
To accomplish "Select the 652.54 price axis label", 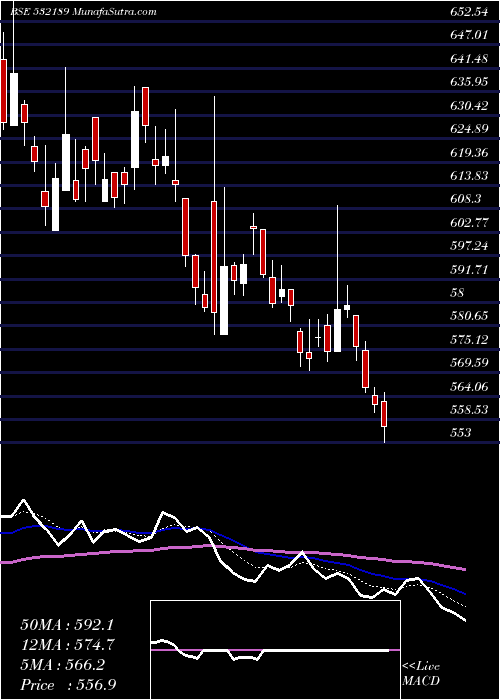I will [469, 12].
